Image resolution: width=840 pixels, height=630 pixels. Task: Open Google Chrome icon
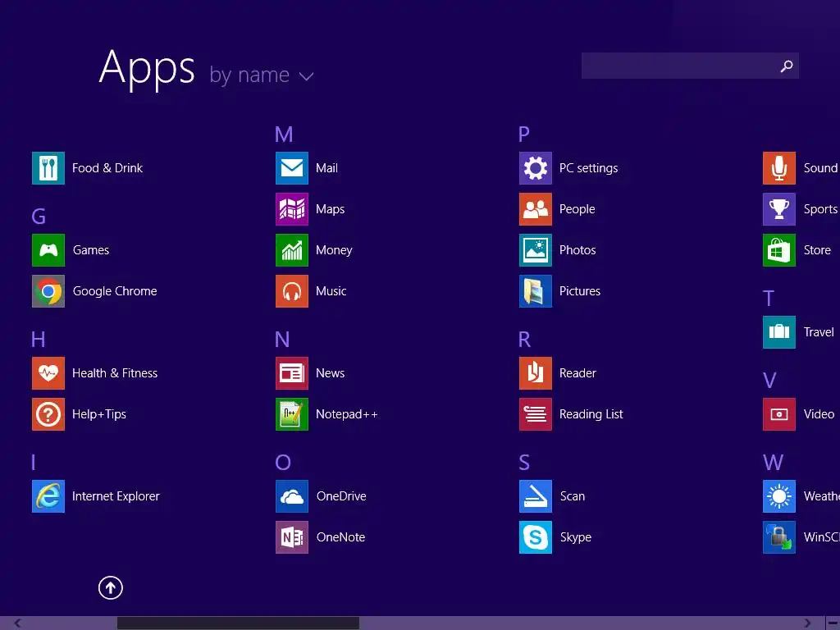(x=48, y=291)
